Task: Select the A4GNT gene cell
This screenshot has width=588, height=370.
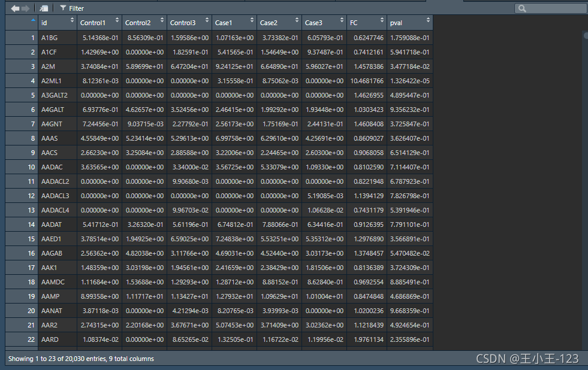Action: pos(58,124)
